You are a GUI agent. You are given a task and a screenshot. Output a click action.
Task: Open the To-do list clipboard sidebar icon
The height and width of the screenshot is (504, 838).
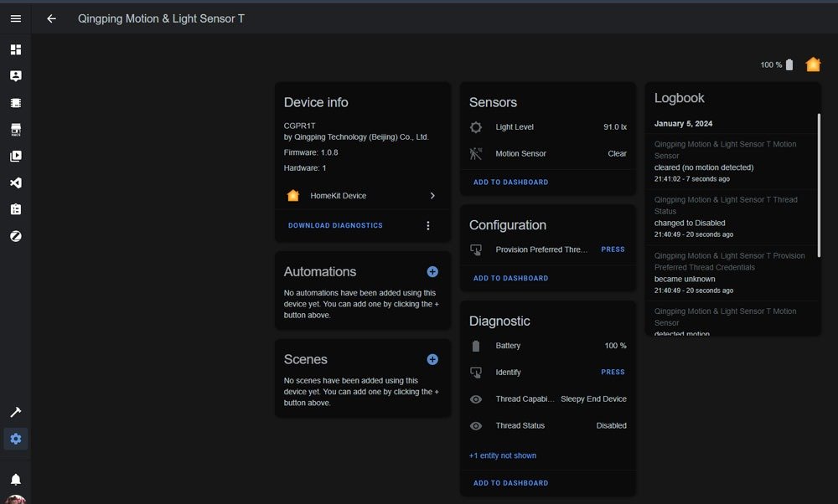tap(16, 209)
